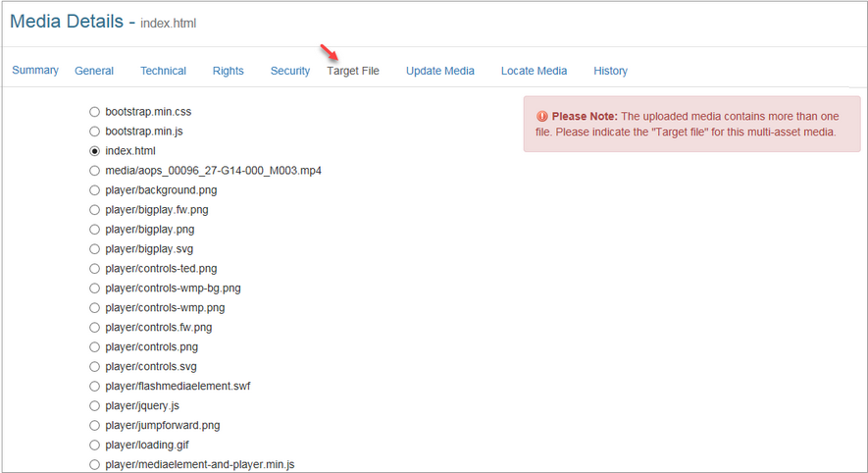Viewport: 868px width, 473px height.
Task: Switch to Locate Media tab
Action: pos(534,71)
